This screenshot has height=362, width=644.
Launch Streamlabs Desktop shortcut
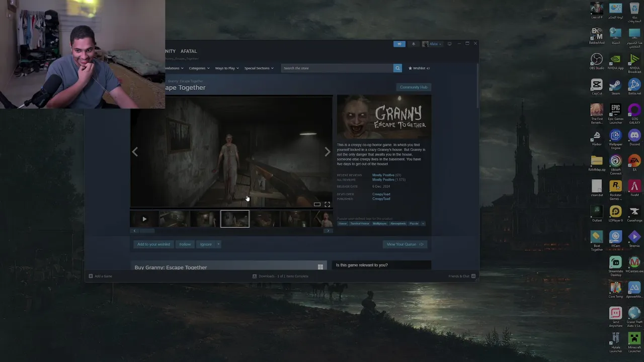pos(615,266)
